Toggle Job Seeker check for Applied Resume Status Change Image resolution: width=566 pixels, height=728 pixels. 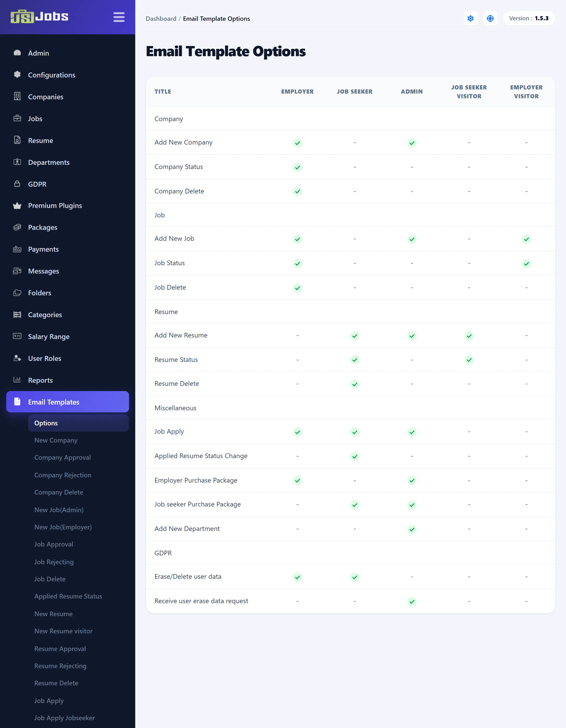click(x=355, y=456)
